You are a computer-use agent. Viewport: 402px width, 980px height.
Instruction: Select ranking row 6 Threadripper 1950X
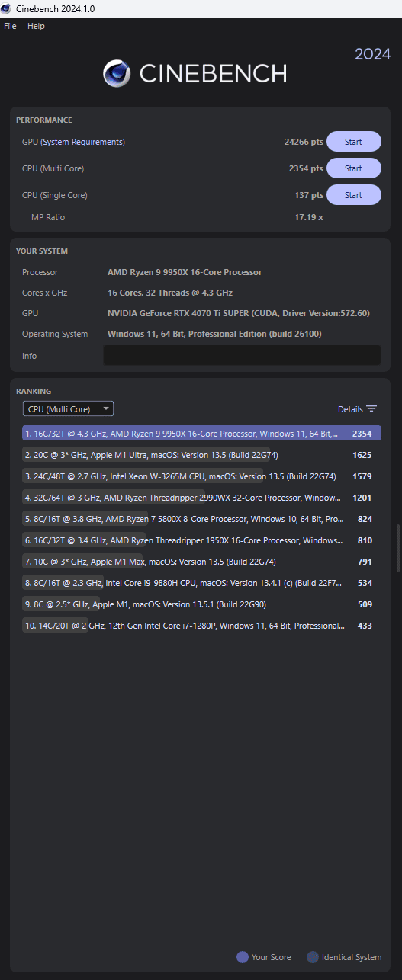click(x=201, y=540)
